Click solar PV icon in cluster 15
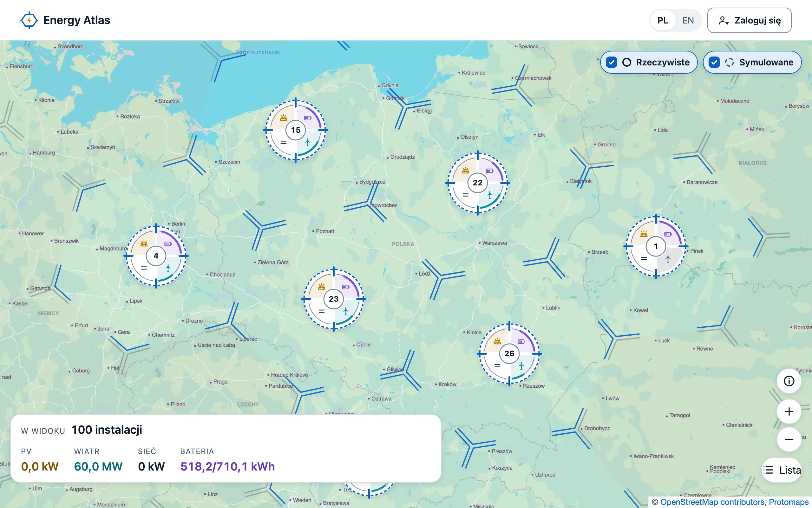The height and width of the screenshot is (508, 812). tap(284, 118)
